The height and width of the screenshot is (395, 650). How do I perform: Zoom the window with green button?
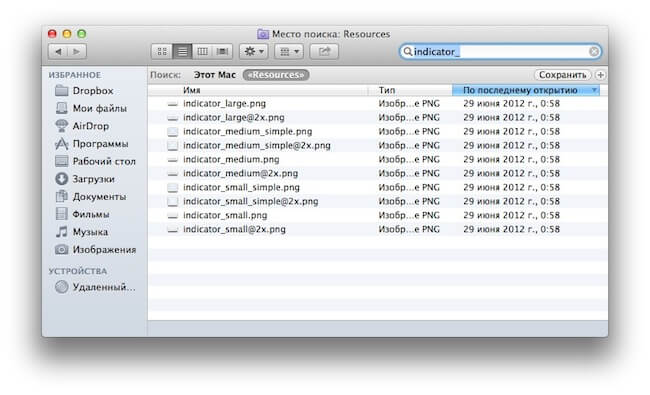pos(82,34)
